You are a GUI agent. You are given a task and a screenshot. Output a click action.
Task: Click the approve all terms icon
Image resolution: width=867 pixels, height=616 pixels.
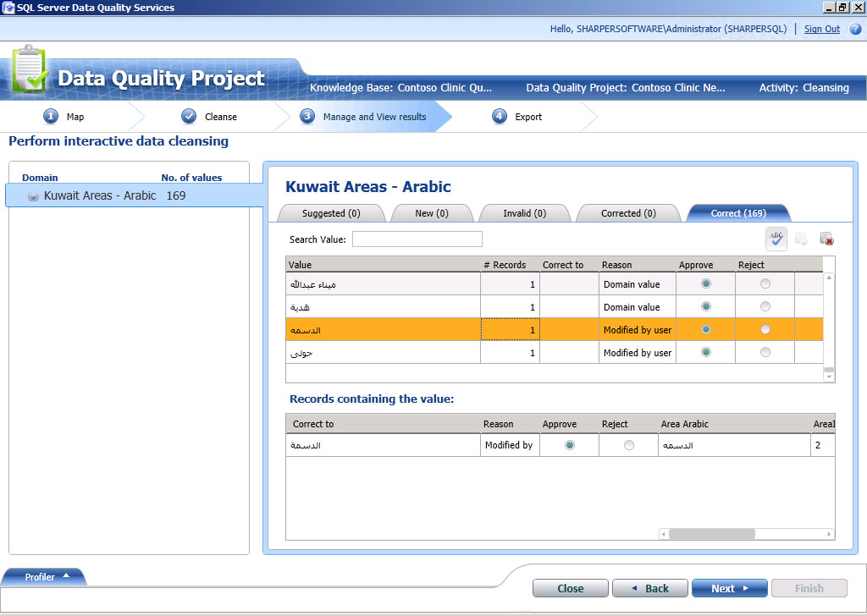(801, 239)
